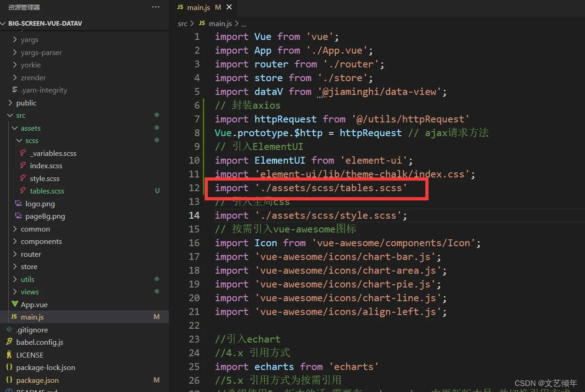Close the main.js editor tab
This screenshot has width=585, height=392.
[x=229, y=7]
